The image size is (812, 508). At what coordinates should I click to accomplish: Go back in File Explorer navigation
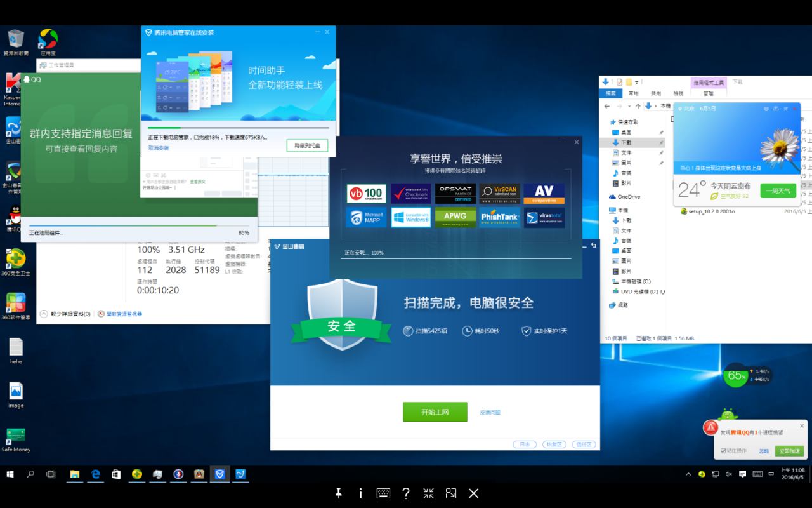click(x=607, y=106)
